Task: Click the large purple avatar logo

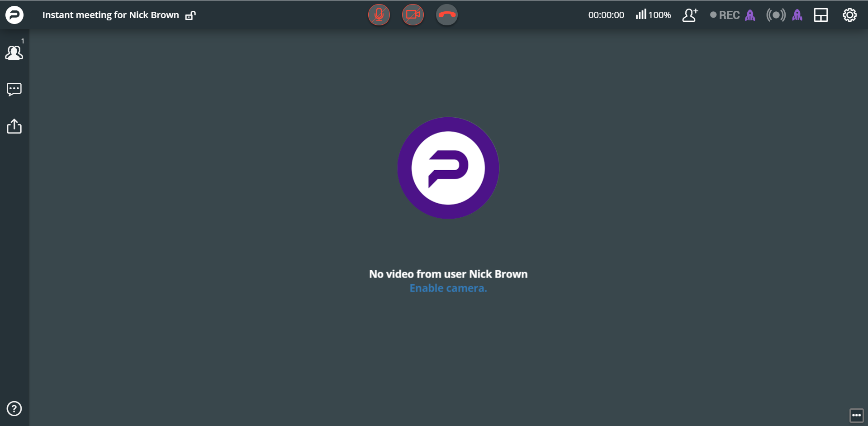Action: (x=448, y=168)
